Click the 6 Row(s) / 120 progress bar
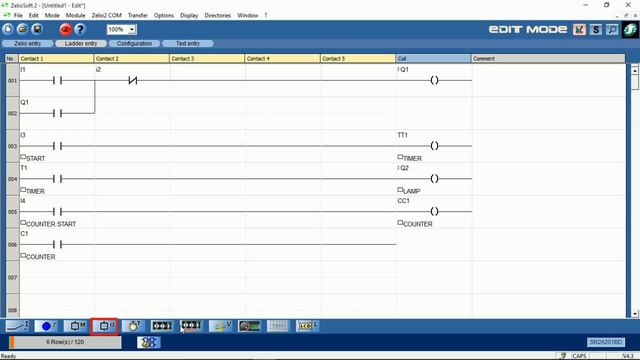 click(x=65, y=342)
